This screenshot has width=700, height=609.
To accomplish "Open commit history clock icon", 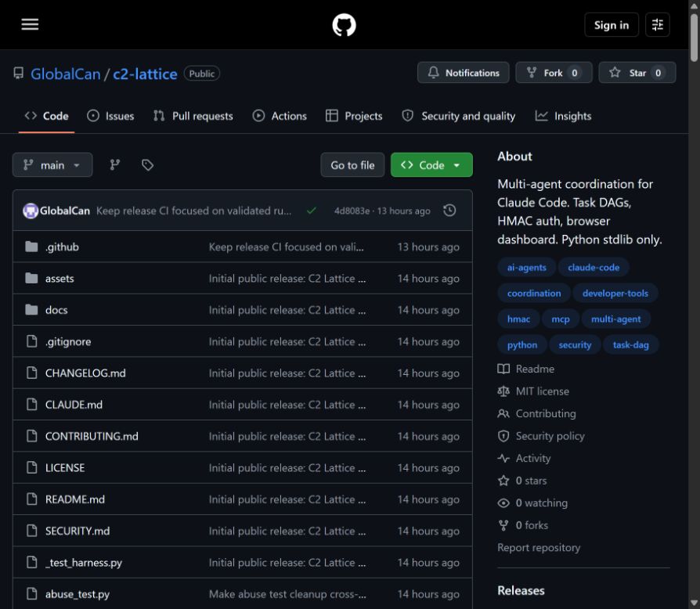I will [449, 210].
